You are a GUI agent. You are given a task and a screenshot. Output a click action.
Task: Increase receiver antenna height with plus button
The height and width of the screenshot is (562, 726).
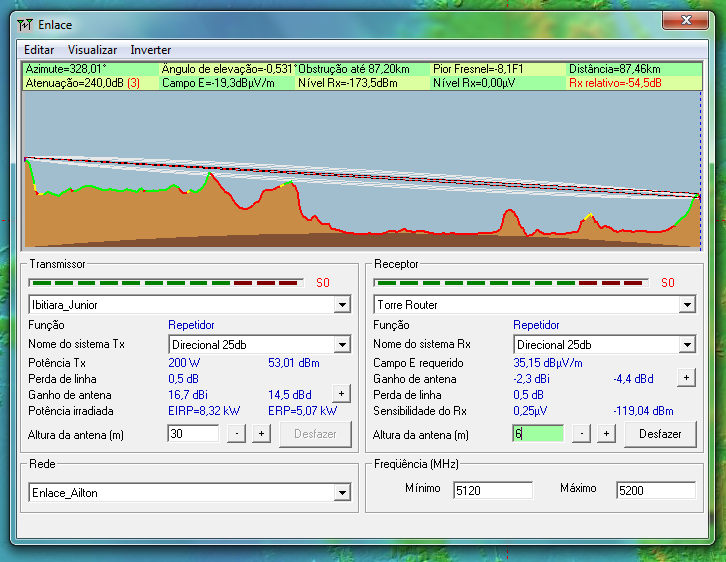[606, 434]
